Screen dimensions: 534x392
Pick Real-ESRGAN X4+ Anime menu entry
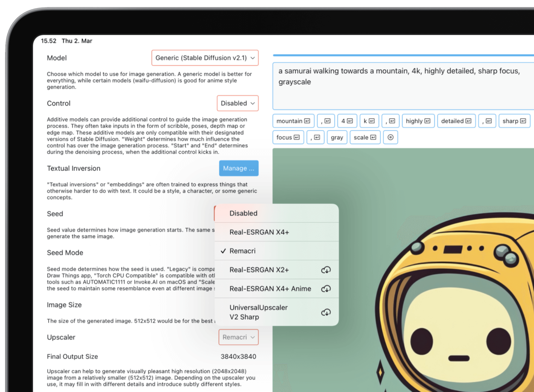(x=270, y=288)
